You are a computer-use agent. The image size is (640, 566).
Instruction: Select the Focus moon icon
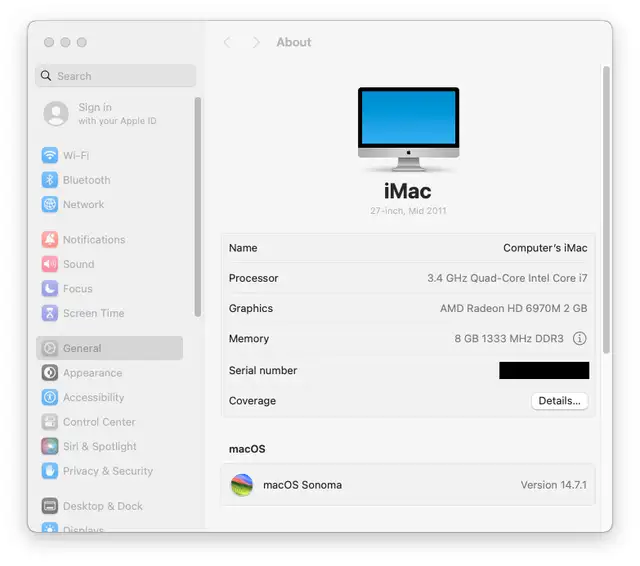50,289
